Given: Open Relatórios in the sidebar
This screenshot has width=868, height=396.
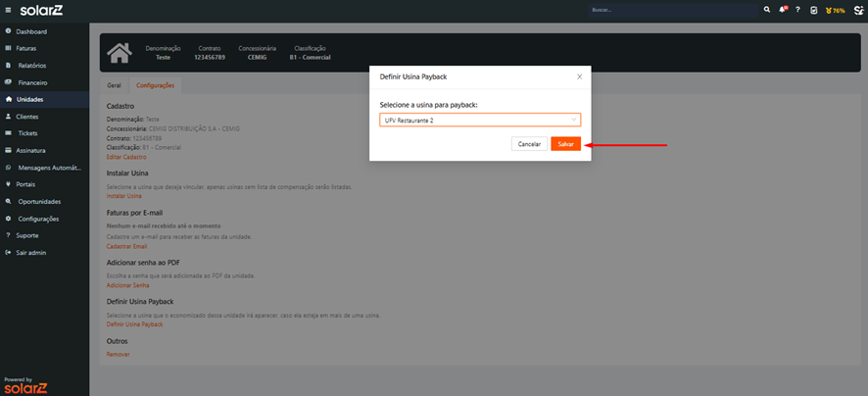Looking at the screenshot, I should click(x=31, y=65).
